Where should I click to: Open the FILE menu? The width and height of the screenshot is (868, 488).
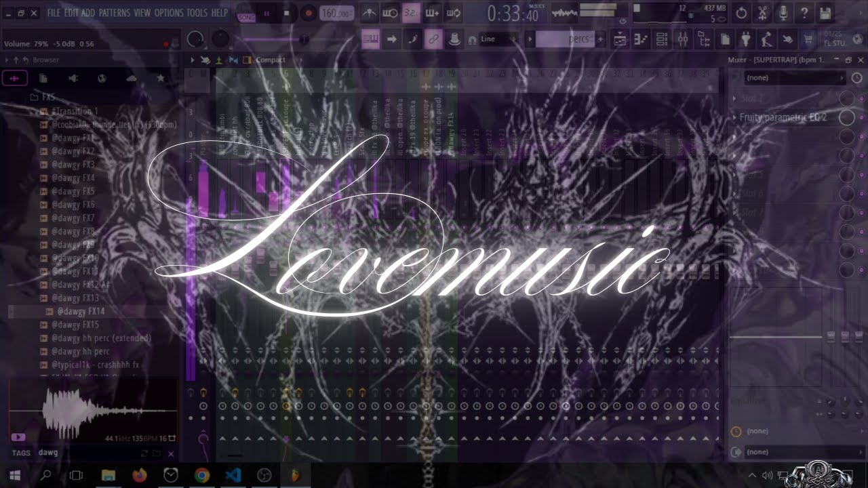pyautogui.click(x=54, y=13)
